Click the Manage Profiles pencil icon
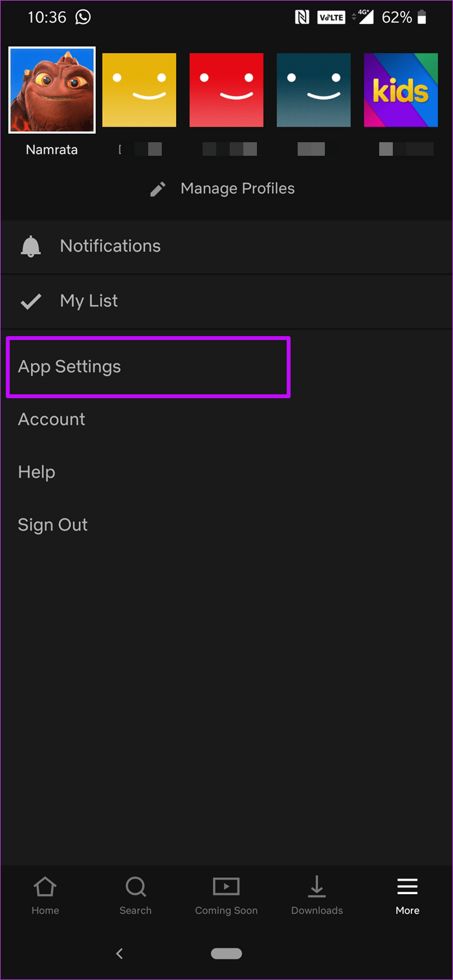Screen dimensions: 453x980 point(158,188)
